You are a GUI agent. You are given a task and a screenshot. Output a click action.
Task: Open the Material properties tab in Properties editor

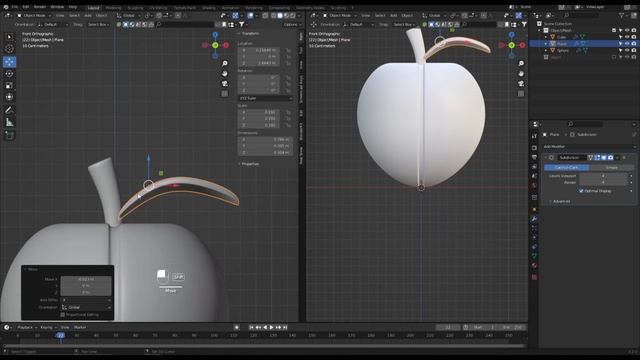coord(534,266)
